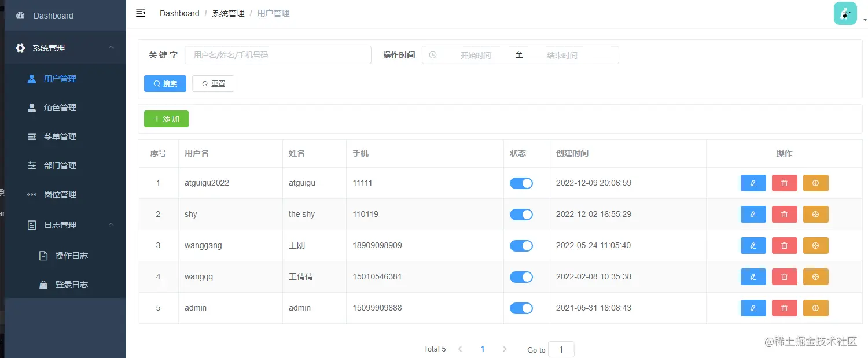868x358 pixels.
Task: Assign role to wanggang orange icon
Action: 815,245
